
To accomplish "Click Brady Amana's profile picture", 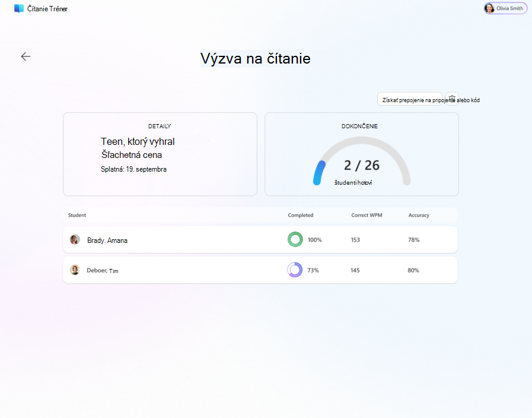I will point(75,240).
